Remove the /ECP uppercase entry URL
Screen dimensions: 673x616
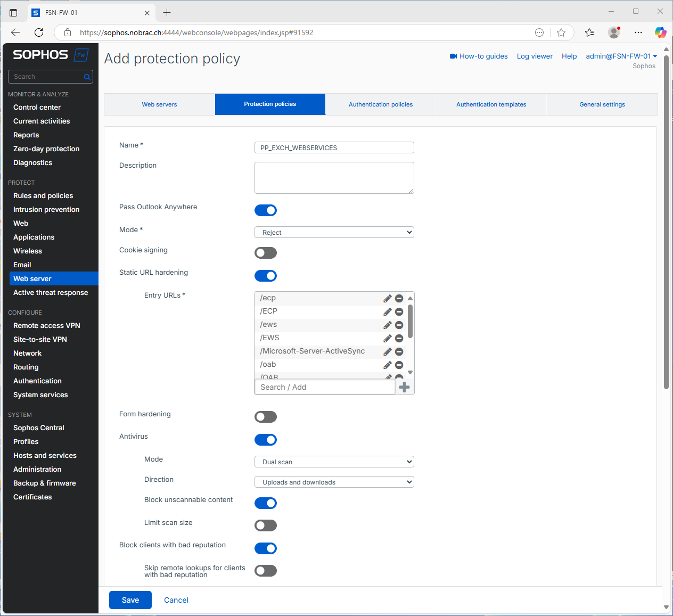[x=399, y=311]
